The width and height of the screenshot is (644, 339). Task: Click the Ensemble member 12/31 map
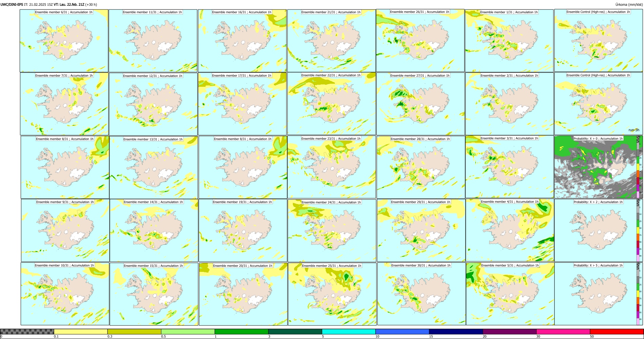click(x=153, y=104)
